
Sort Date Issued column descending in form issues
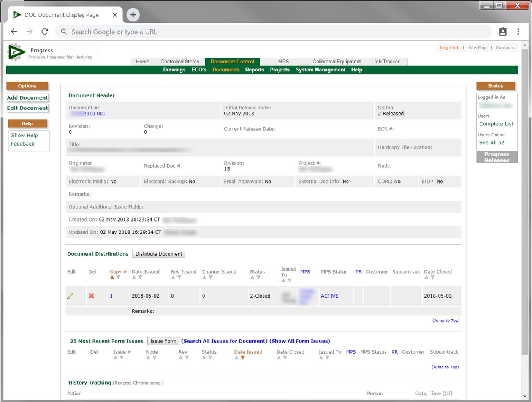(243, 358)
